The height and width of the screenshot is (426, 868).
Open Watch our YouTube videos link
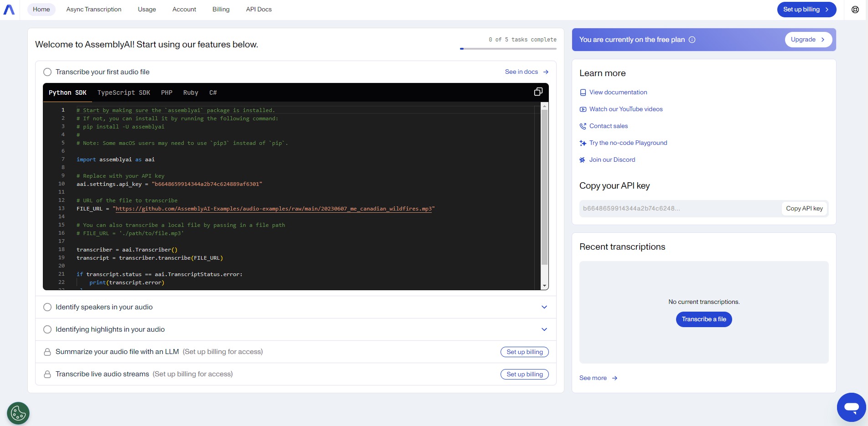click(626, 109)
